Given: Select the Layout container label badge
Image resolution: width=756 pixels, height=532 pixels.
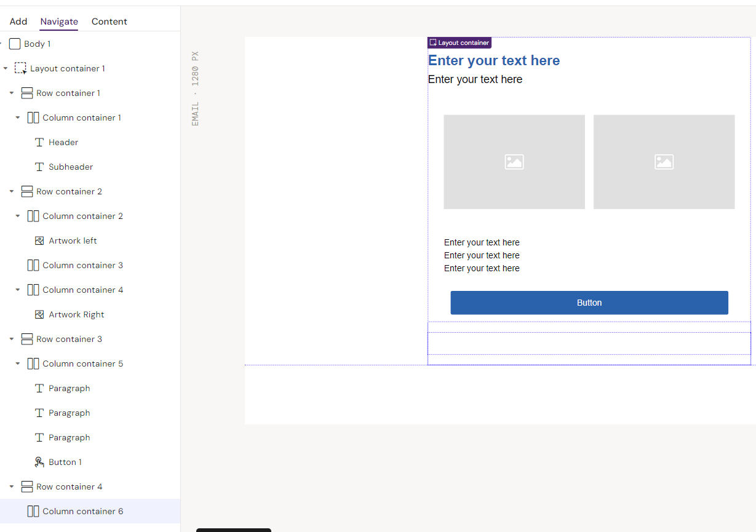Looking at the screenshot, I should point(460,43).
